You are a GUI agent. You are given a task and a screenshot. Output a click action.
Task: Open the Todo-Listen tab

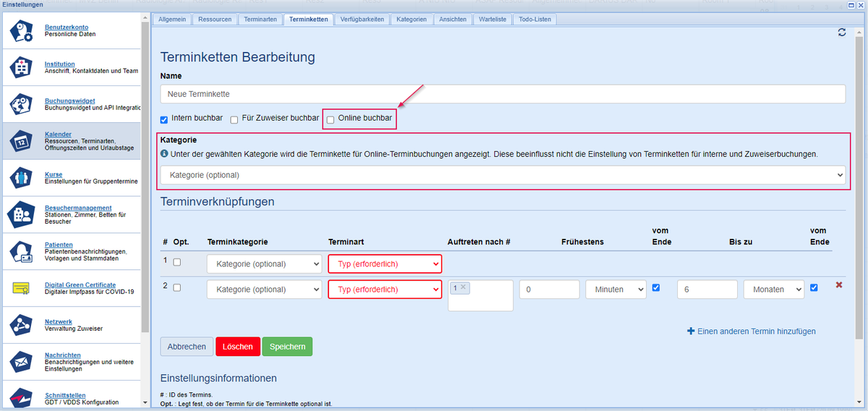pyautogui.click(x=535, y=20)
